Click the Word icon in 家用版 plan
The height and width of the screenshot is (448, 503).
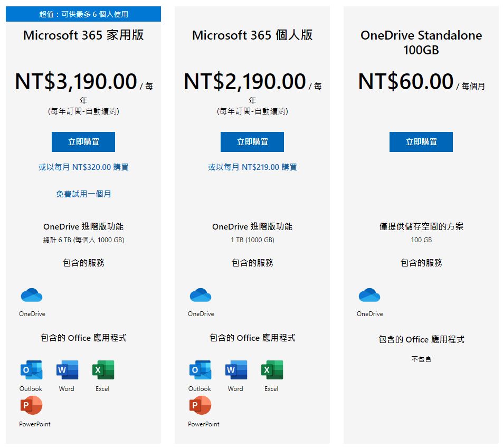pos(67,370)
